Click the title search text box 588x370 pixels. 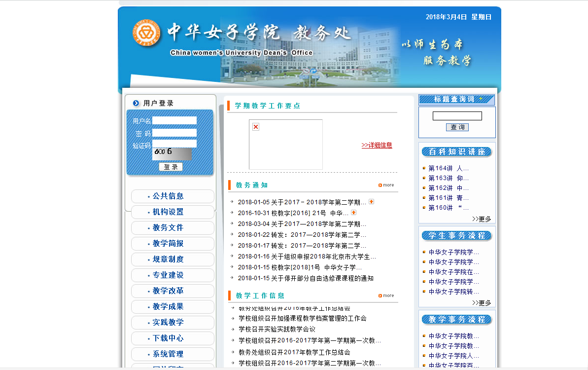457,116
